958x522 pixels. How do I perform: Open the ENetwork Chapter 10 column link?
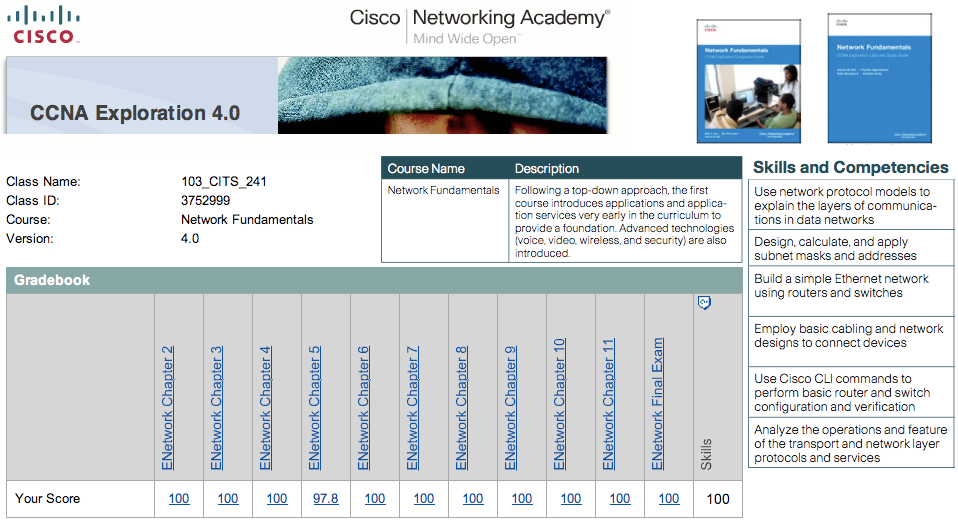[559, 404]
